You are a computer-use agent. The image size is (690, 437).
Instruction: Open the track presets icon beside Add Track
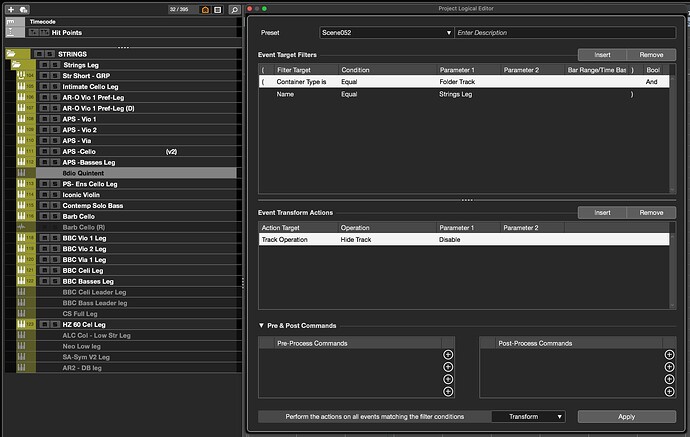[24, 9]
